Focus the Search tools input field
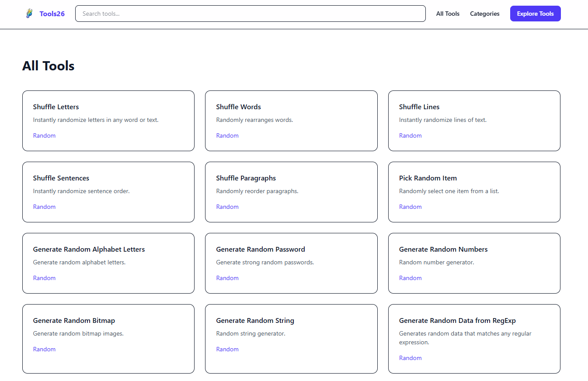The image size is (588, 381). coord(250,14)
